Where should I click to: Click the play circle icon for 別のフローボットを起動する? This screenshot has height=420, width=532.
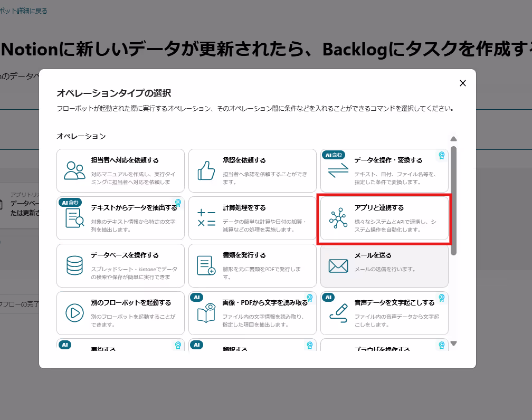pyautogui.click(x=74, y=313)
